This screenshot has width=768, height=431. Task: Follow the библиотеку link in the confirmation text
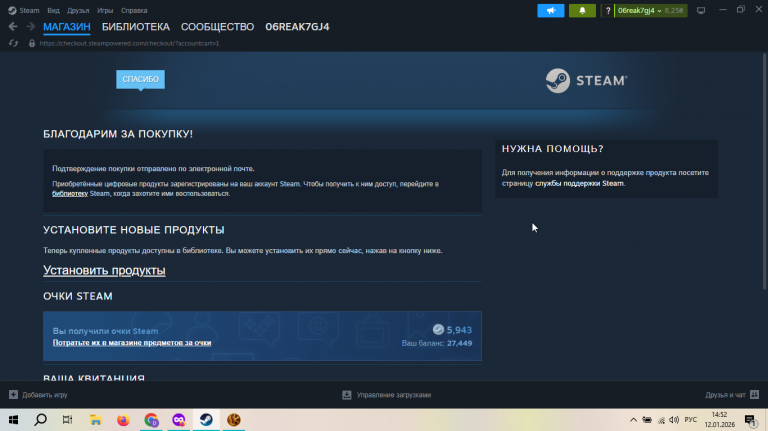pyautogui.click(x=70, y=193)
